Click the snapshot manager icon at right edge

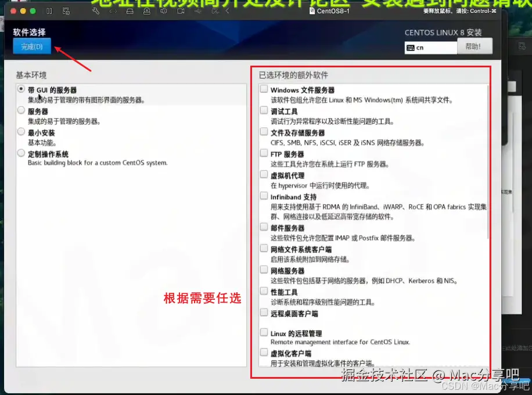[x=521, y=46]
